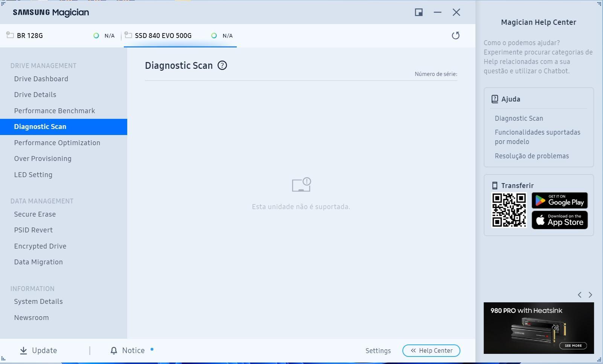The image size is (603, 364).
Task: Click the 980 PRO with Heatsink banner
Action: point(539,328)
